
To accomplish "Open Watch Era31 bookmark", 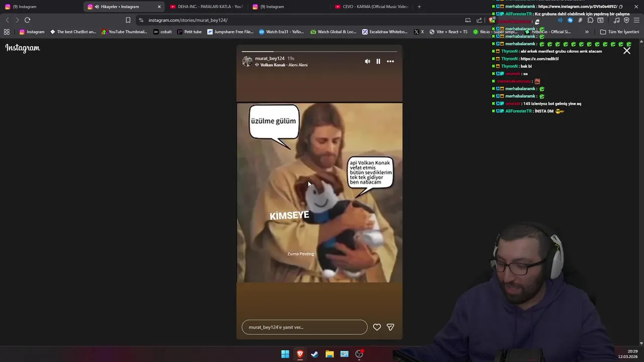I will point(281,32).
